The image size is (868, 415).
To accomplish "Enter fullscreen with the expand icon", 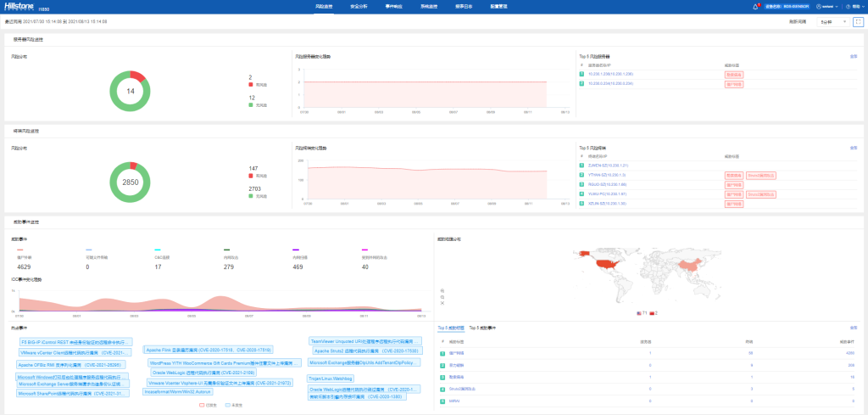I will 858,22.
